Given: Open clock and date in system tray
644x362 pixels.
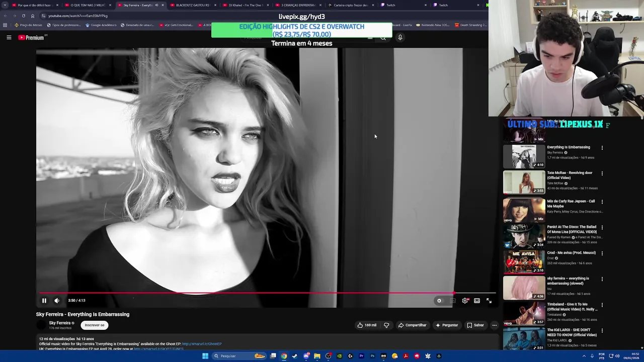Looking at the screenshot, I should (631, 356).
